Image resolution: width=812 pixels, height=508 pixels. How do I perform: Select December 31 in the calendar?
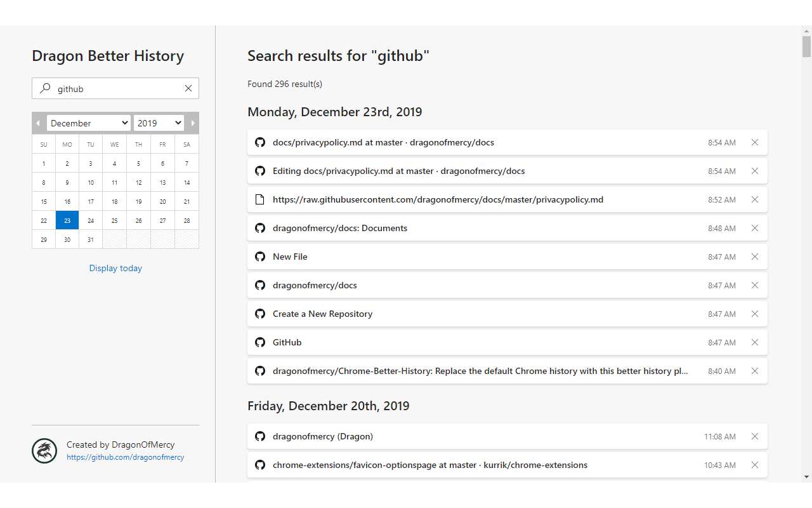[x=91, y=239]
